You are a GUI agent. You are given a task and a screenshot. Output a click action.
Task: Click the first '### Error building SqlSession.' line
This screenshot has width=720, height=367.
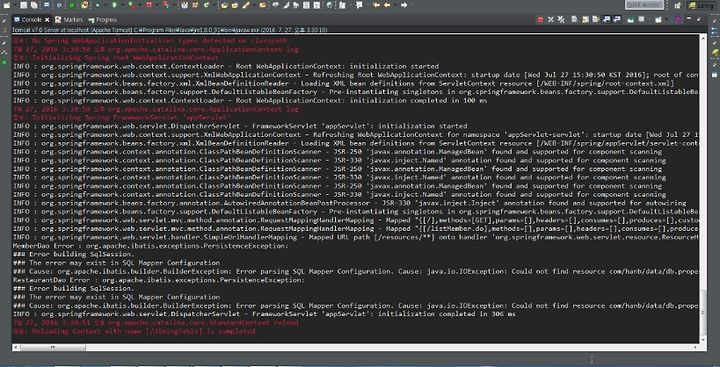(73, 254)
